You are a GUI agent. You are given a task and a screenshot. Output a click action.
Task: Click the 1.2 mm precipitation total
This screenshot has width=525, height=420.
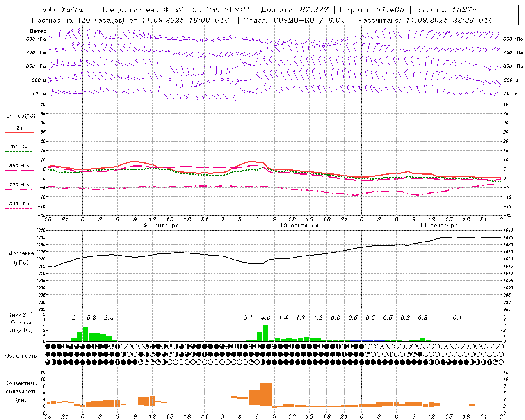(x=318, y=317)
